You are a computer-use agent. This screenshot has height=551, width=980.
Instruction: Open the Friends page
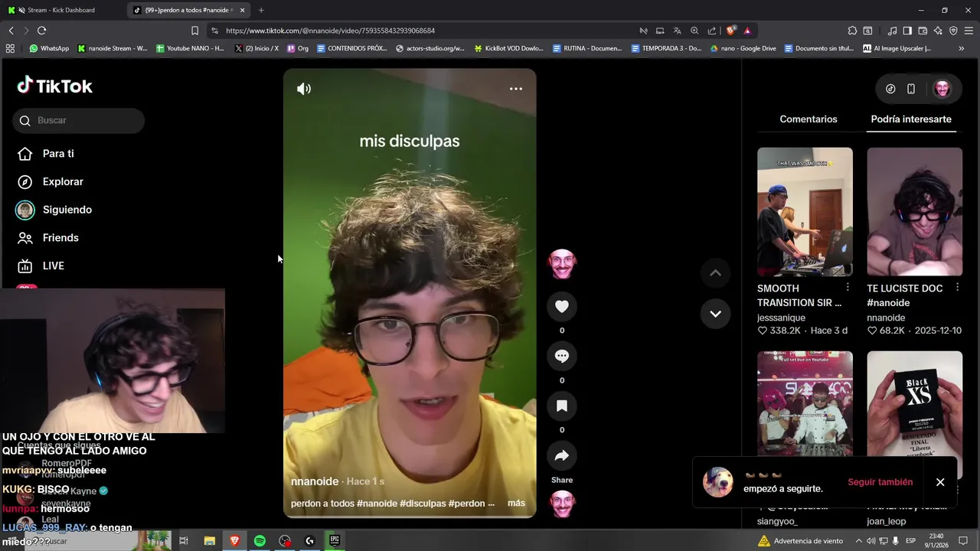[x=48, y=238]
